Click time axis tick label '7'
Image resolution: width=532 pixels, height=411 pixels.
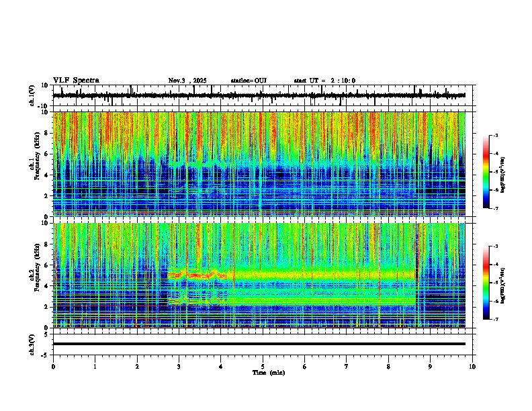347,367
